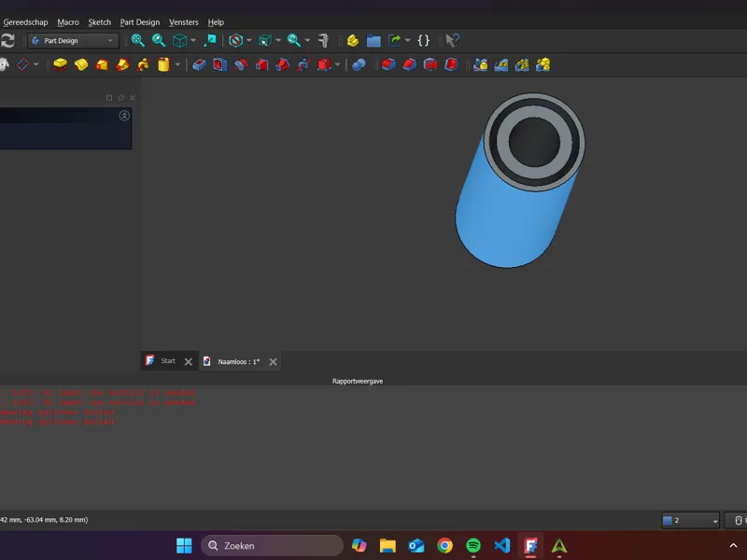
Task: Launch the measure caliper tool
Action: click(323, 40)
